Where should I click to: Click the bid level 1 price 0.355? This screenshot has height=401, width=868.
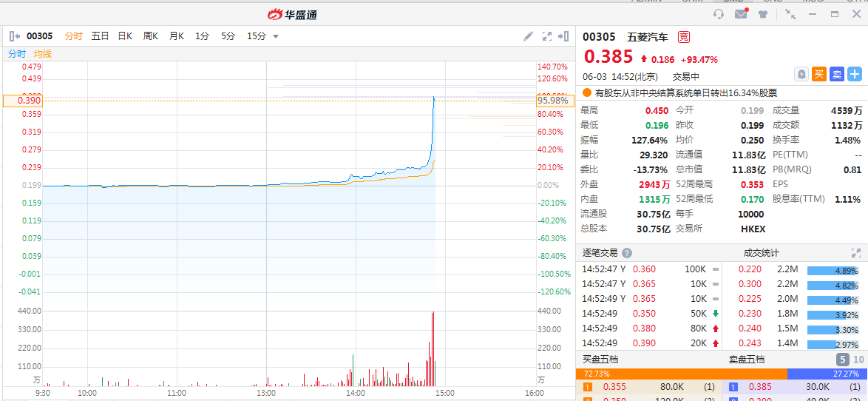[614, 387]
